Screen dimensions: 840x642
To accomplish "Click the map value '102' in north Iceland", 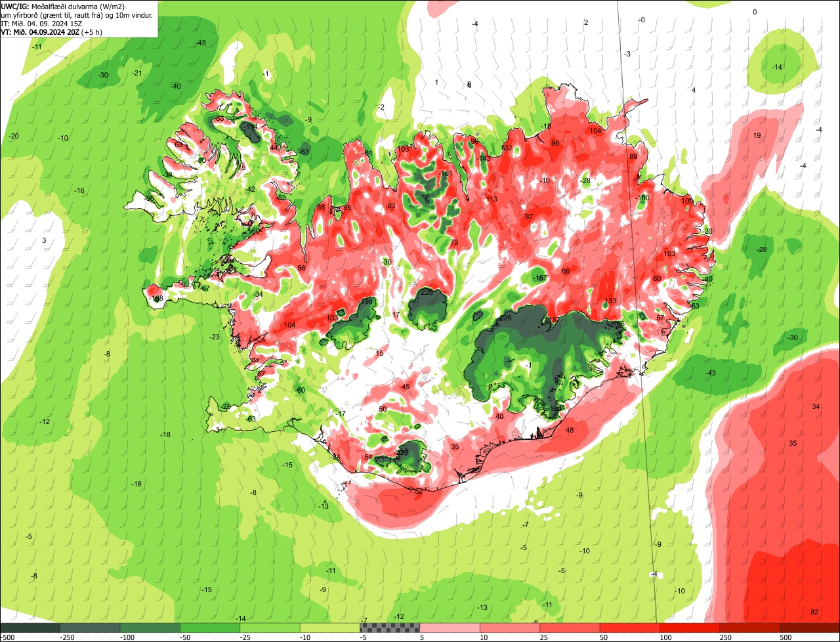I will pyautogui.click(x=507, y=148).
